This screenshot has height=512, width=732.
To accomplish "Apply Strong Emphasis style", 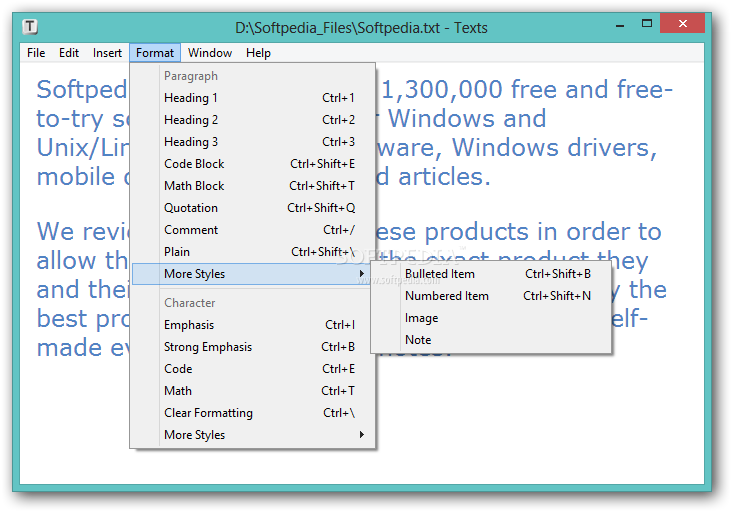I will 253,347.
